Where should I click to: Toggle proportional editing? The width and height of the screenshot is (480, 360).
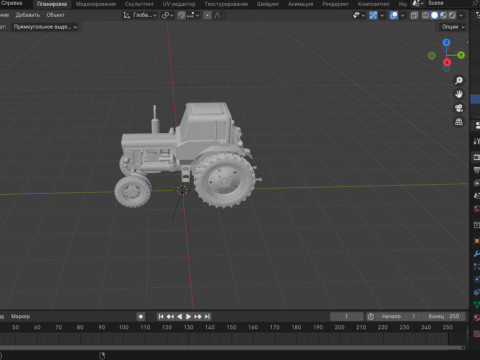(x=207, y=15)
